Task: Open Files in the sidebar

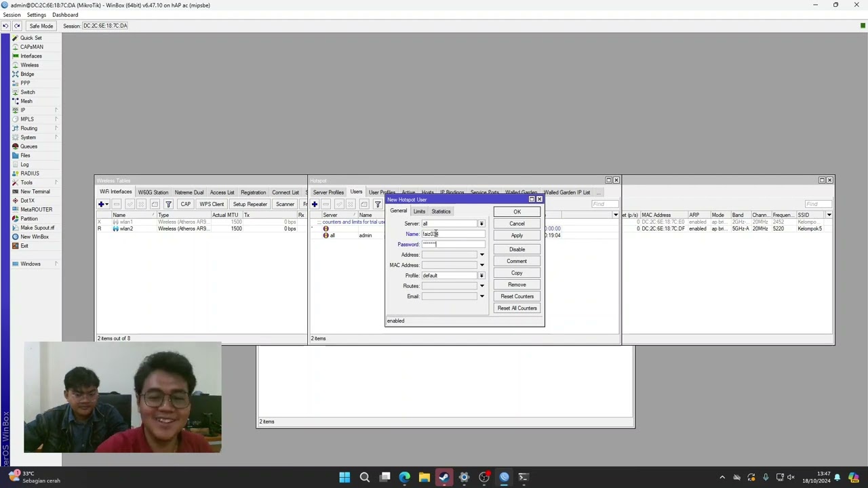Action: click(25, 155)
